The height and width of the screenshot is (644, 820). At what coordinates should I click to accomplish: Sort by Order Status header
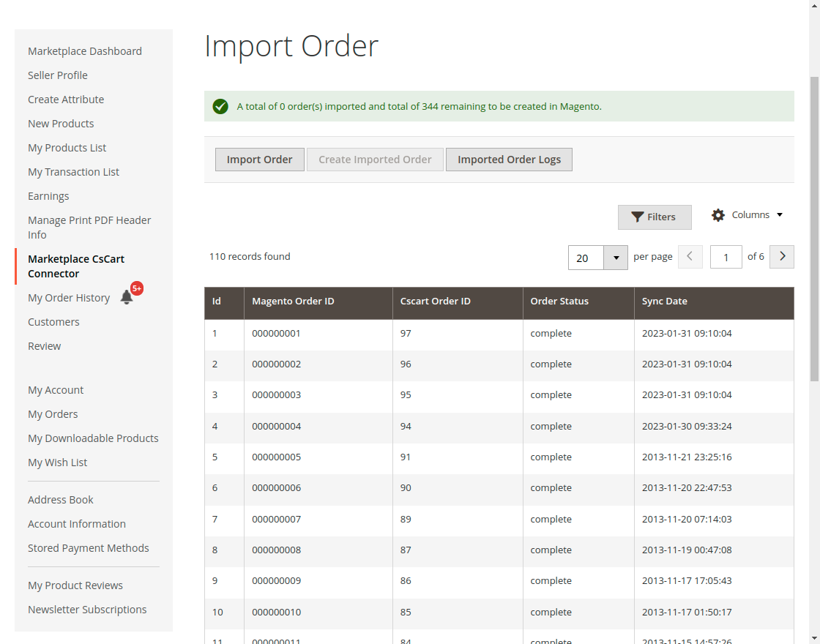point(578,303)
